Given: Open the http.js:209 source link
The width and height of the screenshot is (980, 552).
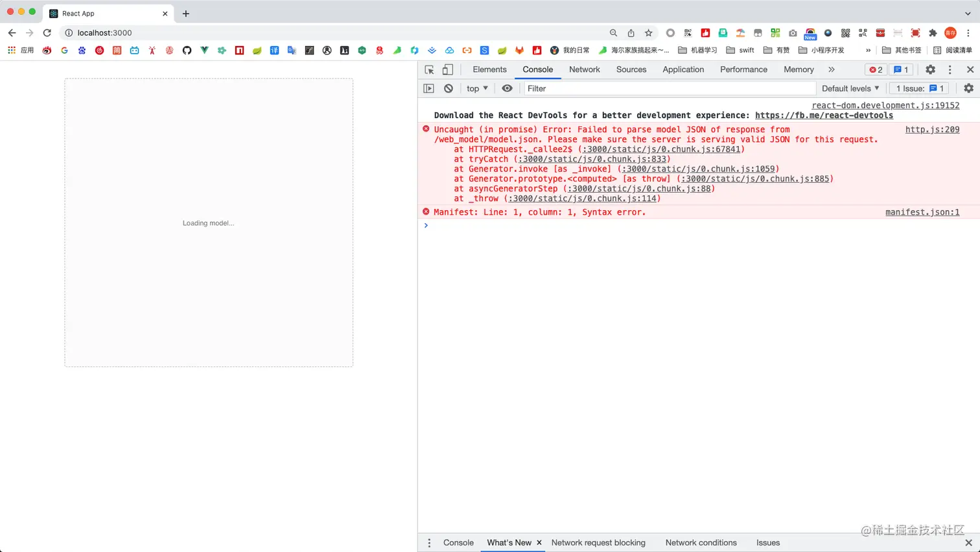Looking at the screenshot, I should [932, 130].
